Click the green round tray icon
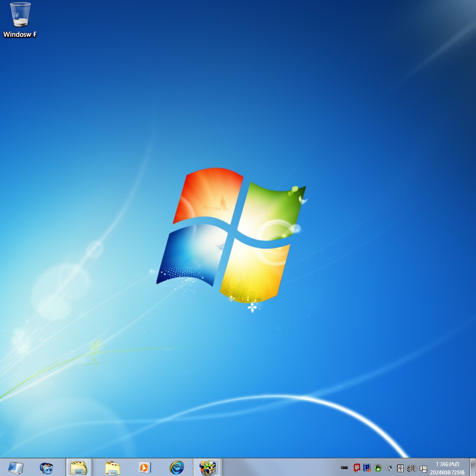The width and height of the screenshot is (476, 476). click(x=378, y=468)
